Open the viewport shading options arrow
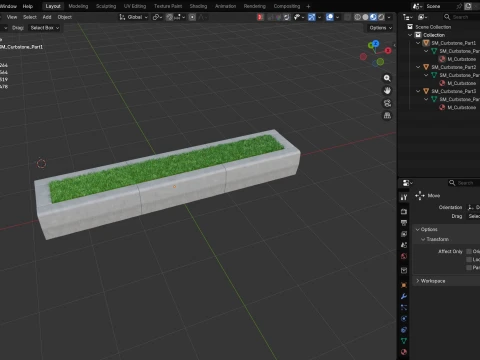Viewport: 480px width, 360px height. coord(389,17)
